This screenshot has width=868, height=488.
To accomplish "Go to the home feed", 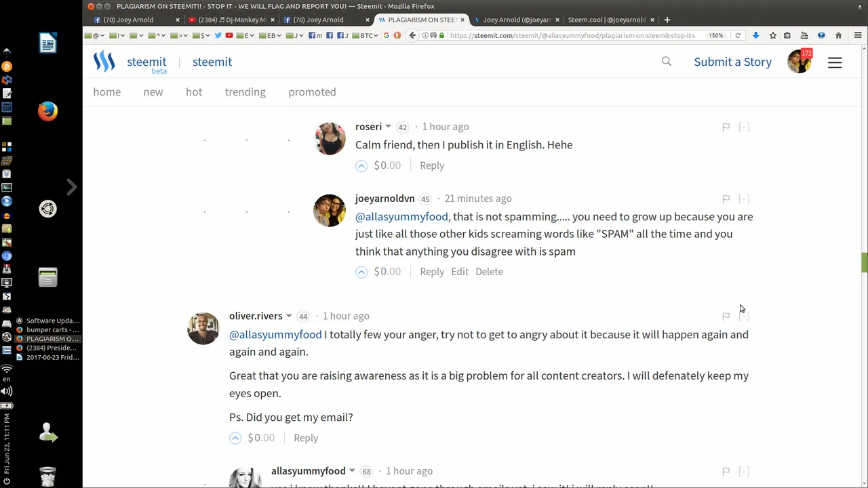I will [x=107, y=92].
